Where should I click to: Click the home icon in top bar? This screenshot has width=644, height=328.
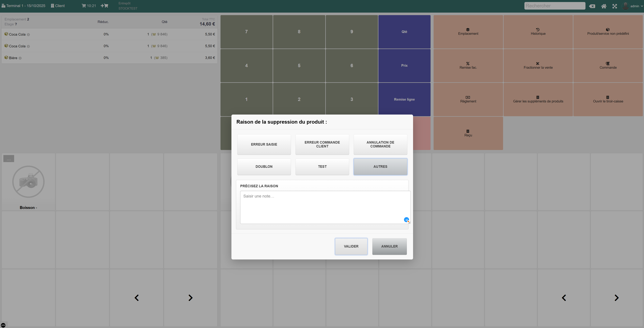[x=603, y=6]
